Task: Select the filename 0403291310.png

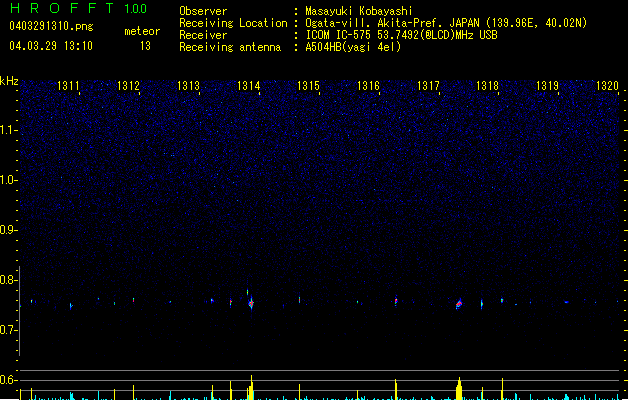Action: pyautogui.click(x=51, y=27)
